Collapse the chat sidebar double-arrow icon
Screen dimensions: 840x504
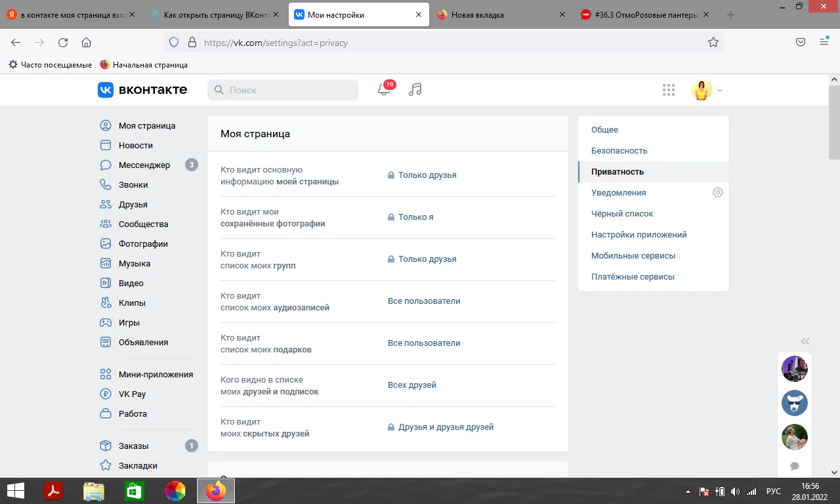click(x=805, y=341)
